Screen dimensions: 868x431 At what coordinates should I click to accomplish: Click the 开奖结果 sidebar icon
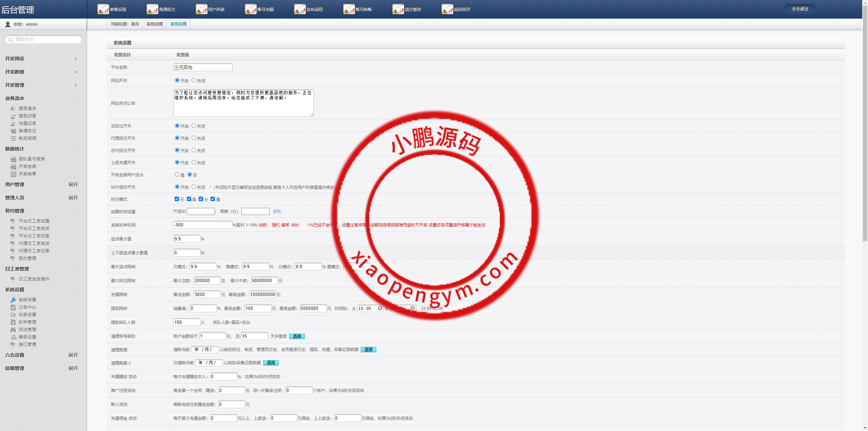13,174
